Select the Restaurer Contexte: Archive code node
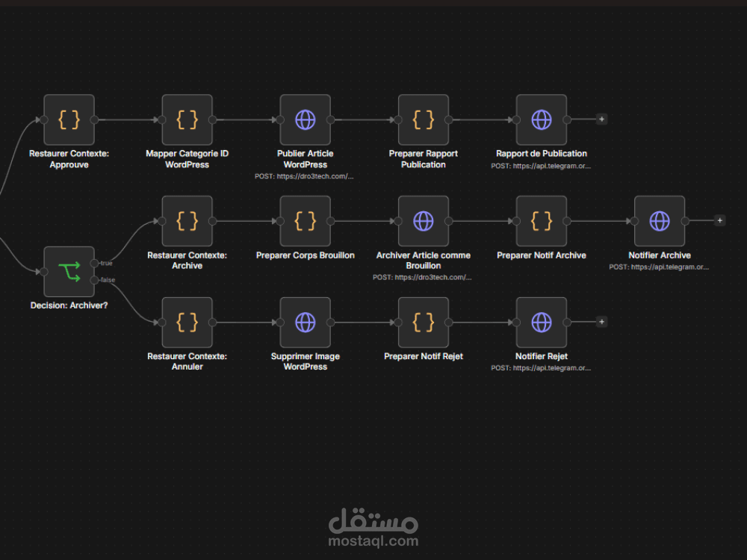Screen dimensions: 747x560 pyautogui.click(x=187, y=221)
